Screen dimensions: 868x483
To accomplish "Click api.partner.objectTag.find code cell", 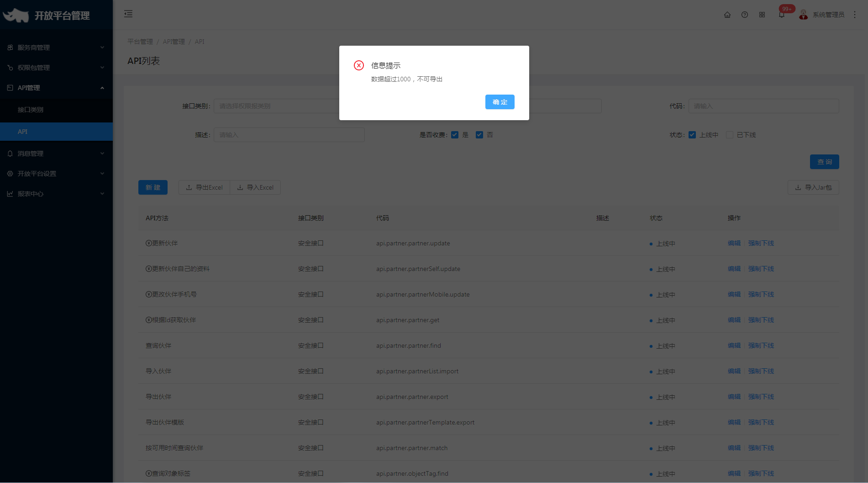I will coord(412,473).
